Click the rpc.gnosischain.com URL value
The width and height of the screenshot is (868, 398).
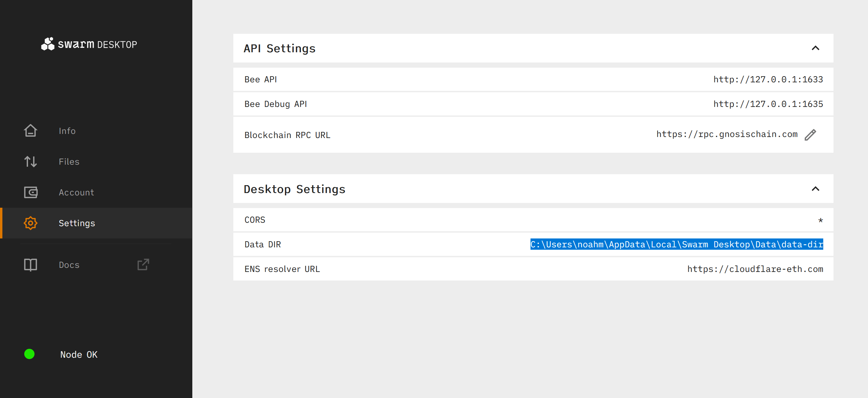(727, 134)
